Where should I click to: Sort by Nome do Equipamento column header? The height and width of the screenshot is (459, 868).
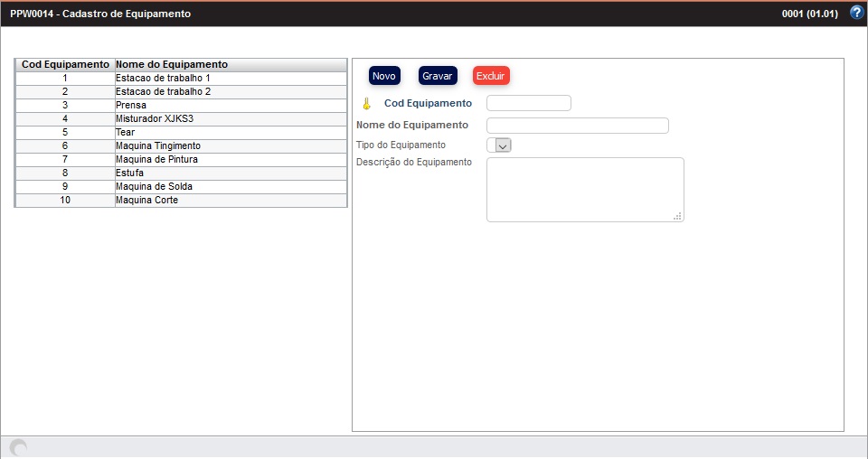(x=172, y=65)
